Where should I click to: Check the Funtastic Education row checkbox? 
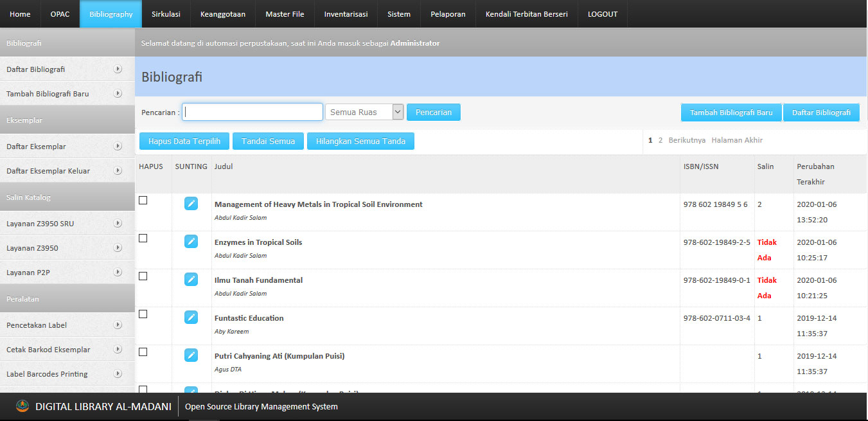[143, 314]
